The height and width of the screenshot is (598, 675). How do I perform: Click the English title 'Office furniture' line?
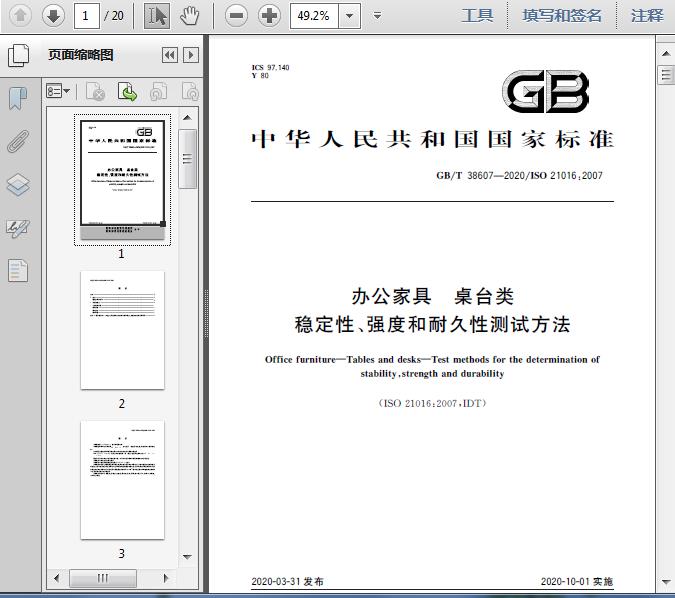click(x=432, y=359)
